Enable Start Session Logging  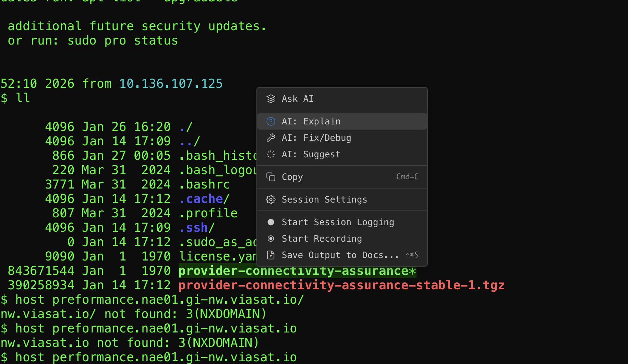(338, 222)
